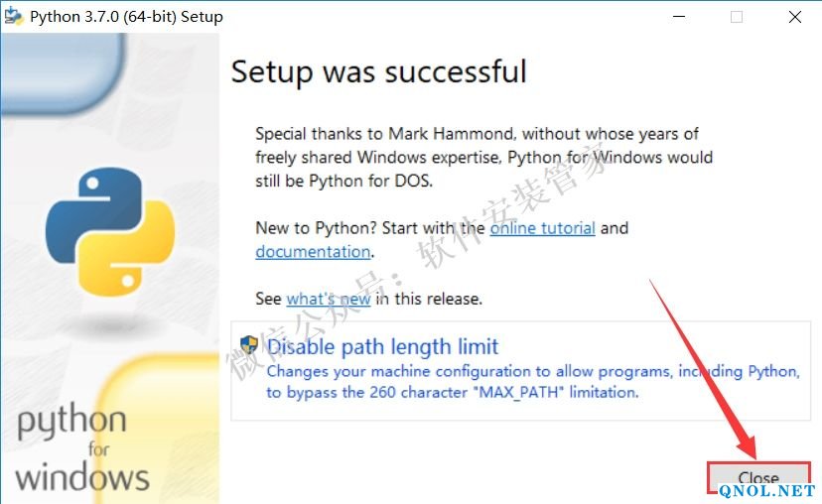Click the 'windows' word in sidebar logo
The width and height of the screenshot is (822, 504).
click(x=82, y=477)
